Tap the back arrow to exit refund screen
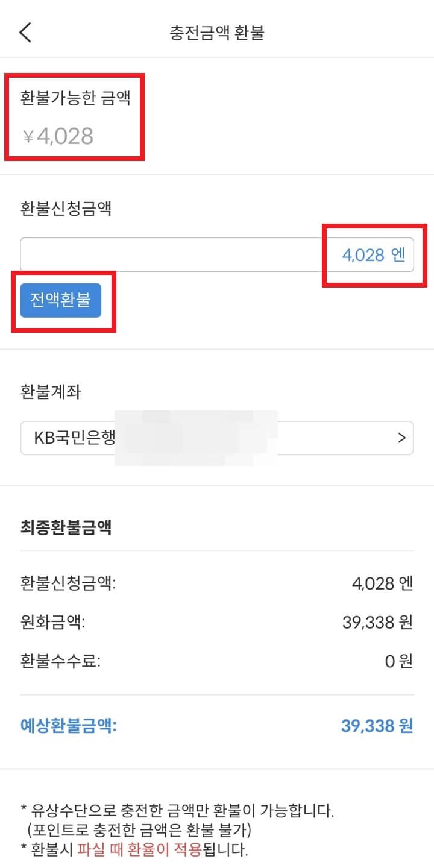This screenshot has width=434, height=868. [x=25, y=31]
